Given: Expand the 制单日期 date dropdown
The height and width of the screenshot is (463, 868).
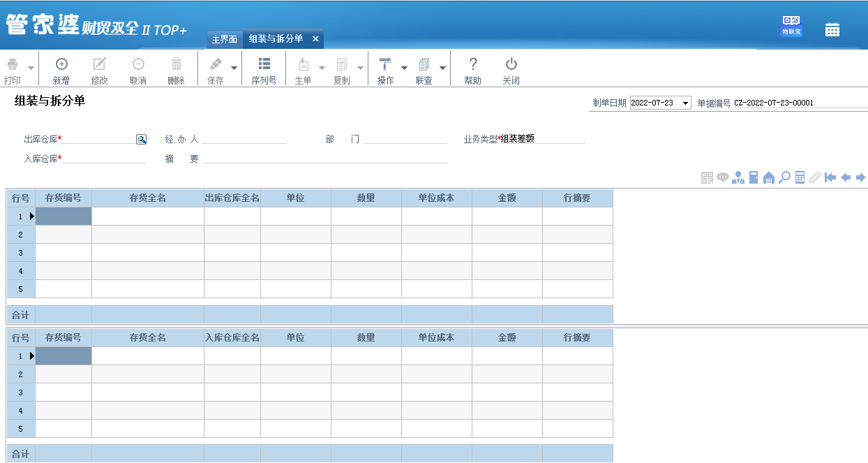Looking at the screenshot, I should 685,103.
